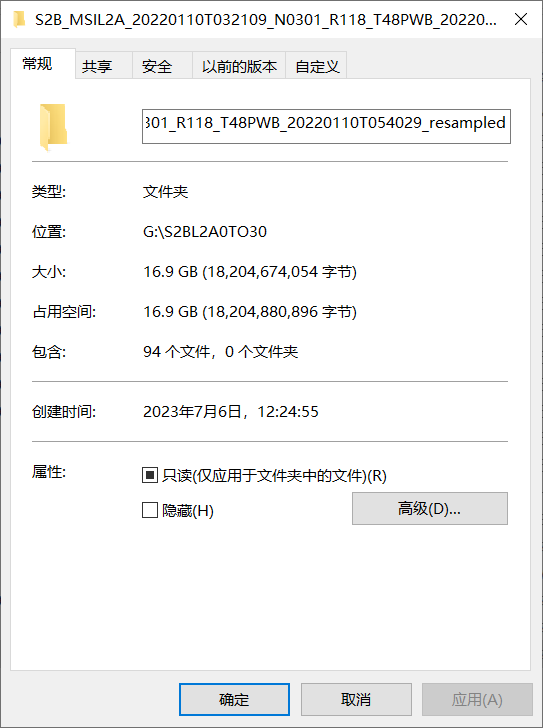This screenshot has height=728, width=543.
Task: Click the 创建时间: label
Action: pos(64,412)
